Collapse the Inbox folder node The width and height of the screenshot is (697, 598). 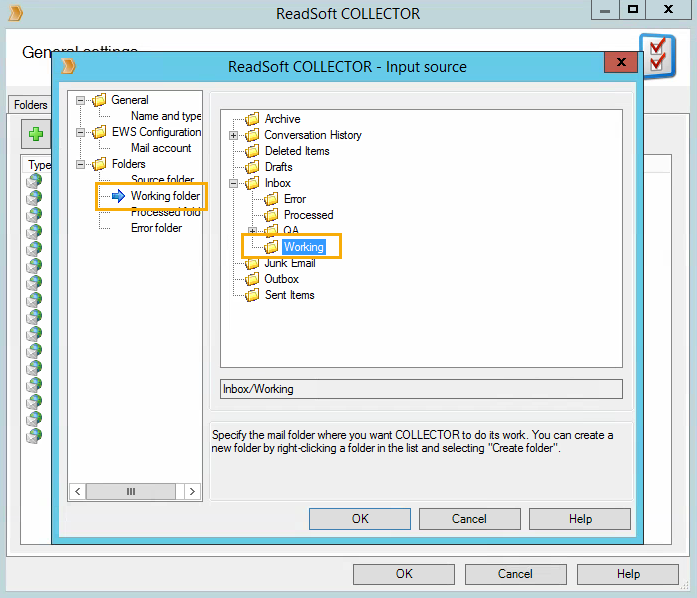[233, 183]
